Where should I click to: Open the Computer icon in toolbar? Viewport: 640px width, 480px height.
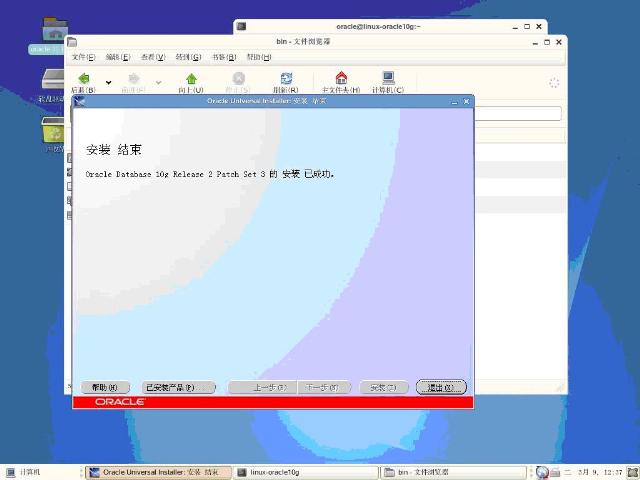[x=388, y=82]
